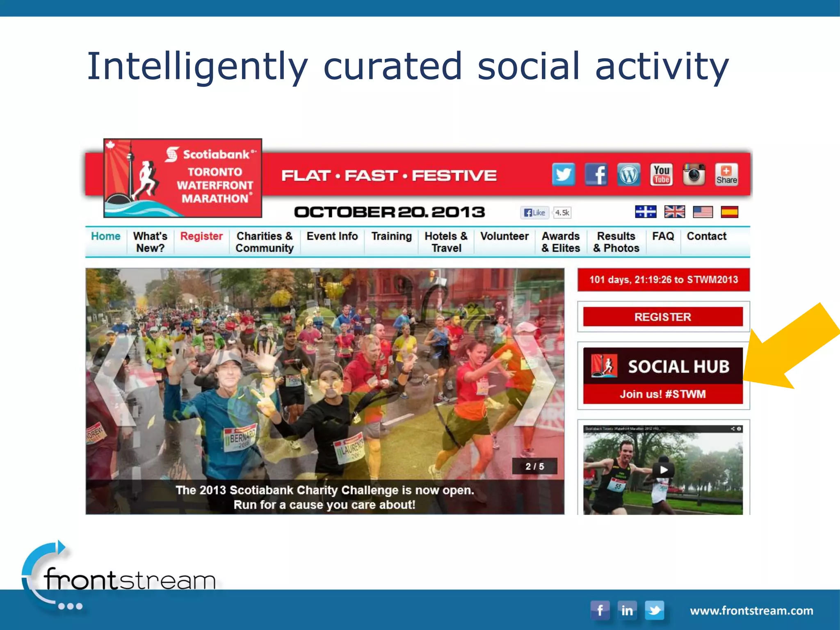
Task: Click the Scotiabank Charity Challenge caption
Action: pos(325,497)
